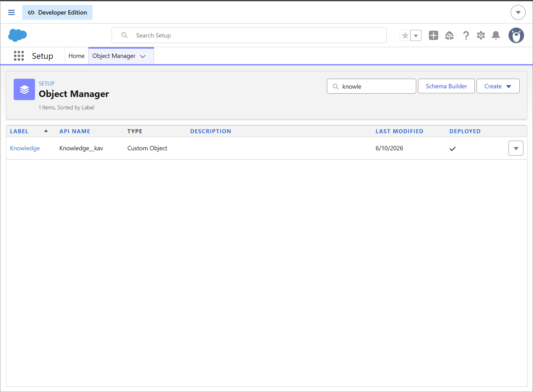533x392 pixels.
Task: Open the Trailhead guidance icon
Action: 449,35
